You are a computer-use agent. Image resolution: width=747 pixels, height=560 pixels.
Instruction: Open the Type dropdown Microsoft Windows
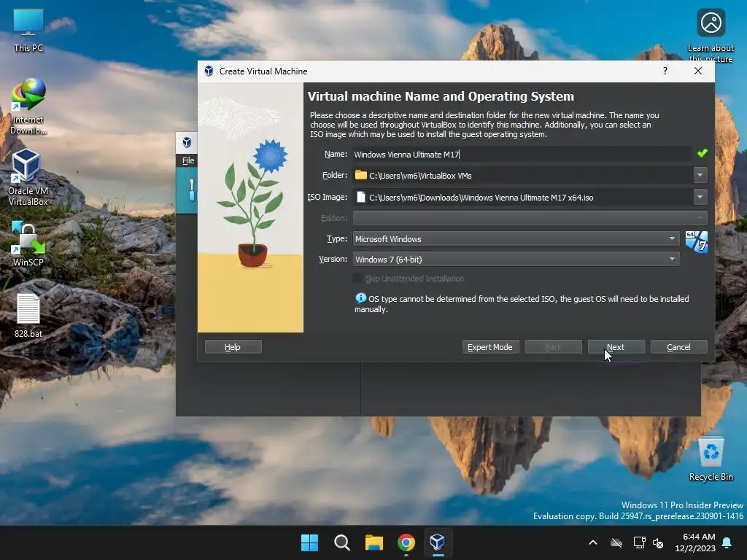coord(516,238)
